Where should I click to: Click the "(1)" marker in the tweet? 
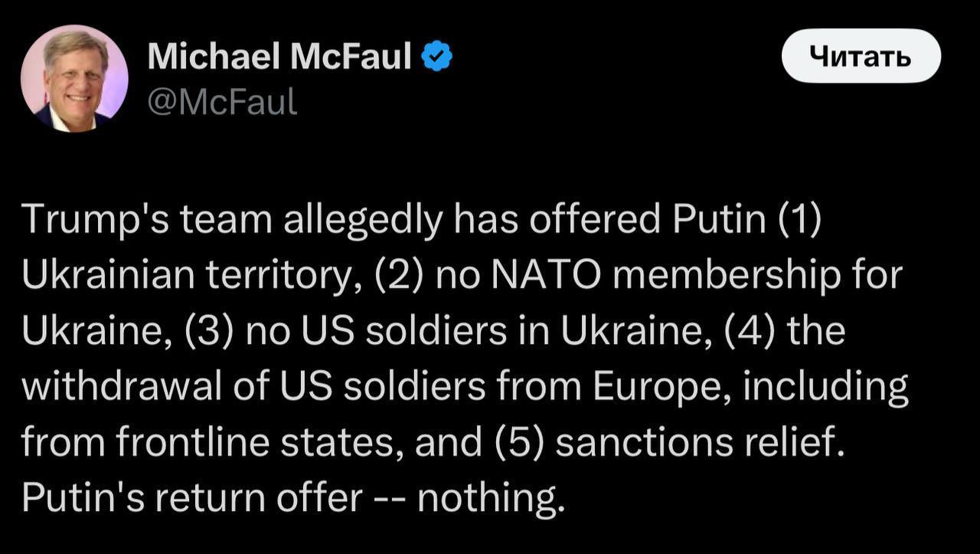coord(798,222)
